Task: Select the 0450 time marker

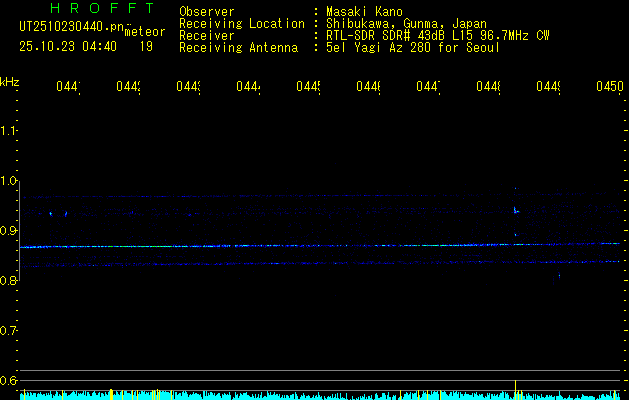Action: pos(608,88)
